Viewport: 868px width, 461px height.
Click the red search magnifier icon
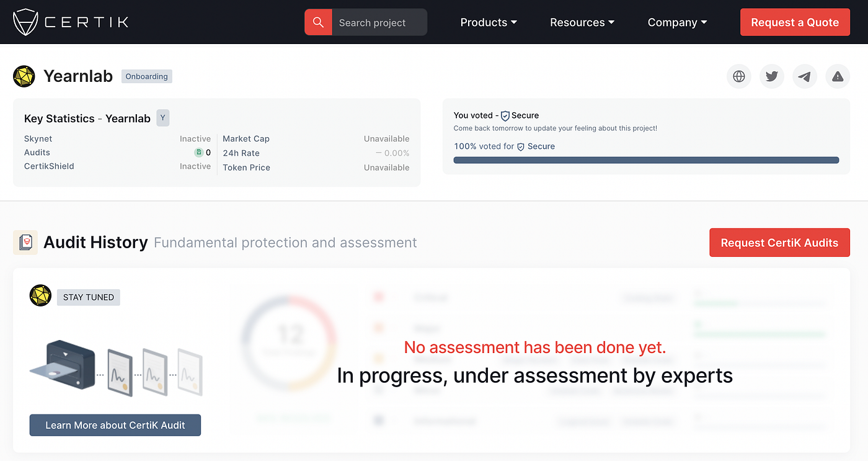[x=318, y=22]
